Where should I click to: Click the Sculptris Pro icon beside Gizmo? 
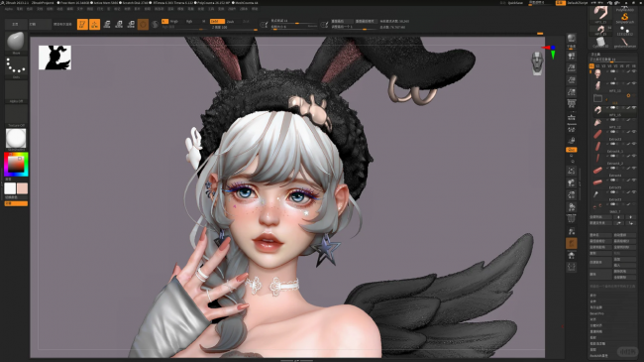click(155, 24)
